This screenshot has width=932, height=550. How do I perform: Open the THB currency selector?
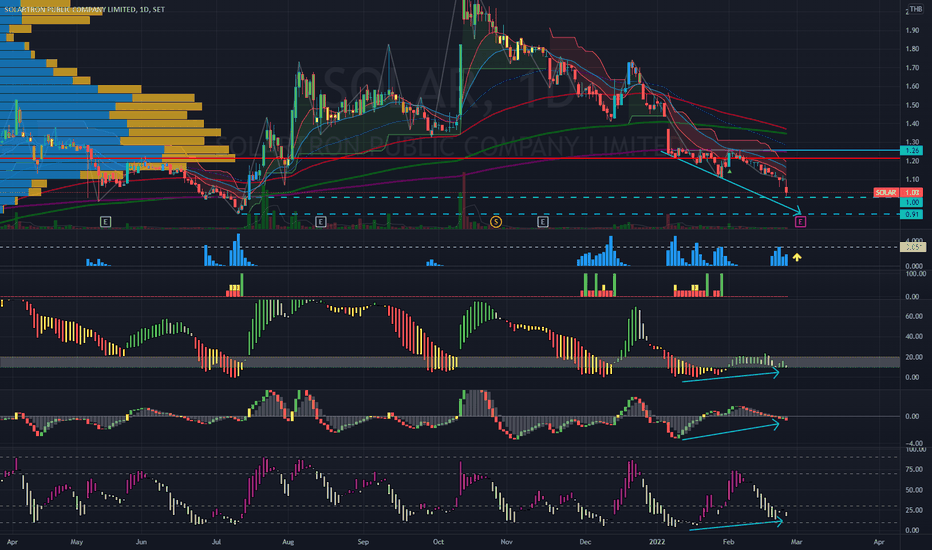[915, 10]
